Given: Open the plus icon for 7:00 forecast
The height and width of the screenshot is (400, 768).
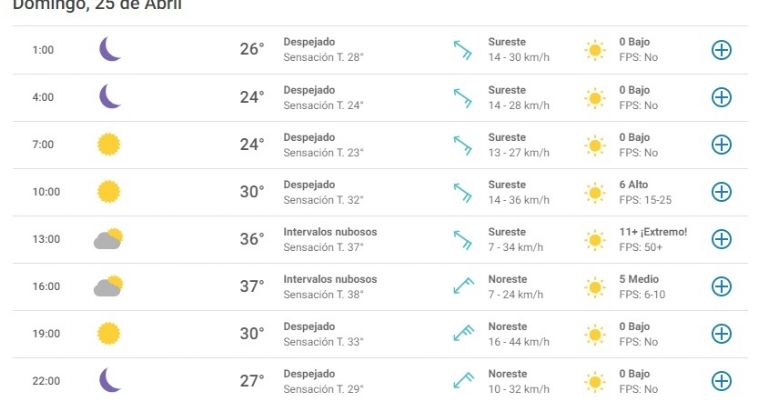Looking at the screenshot, I should tap(721, 144).
